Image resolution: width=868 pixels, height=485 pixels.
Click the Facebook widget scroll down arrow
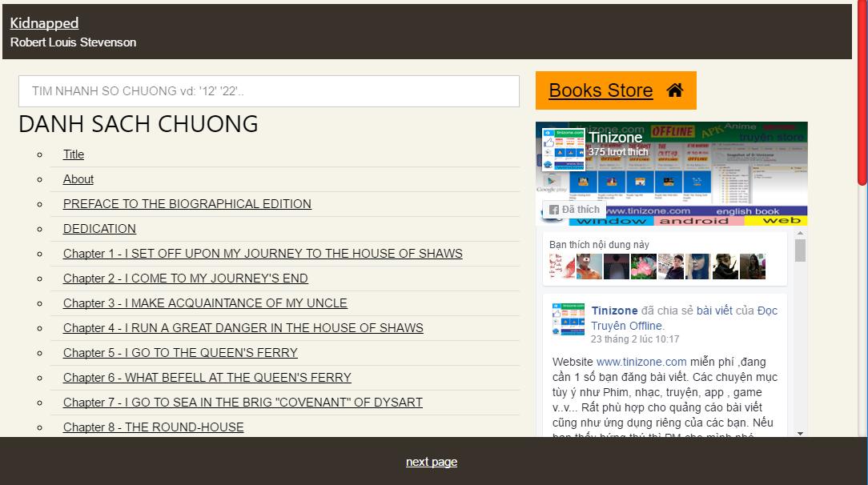[x=800, y=434]
